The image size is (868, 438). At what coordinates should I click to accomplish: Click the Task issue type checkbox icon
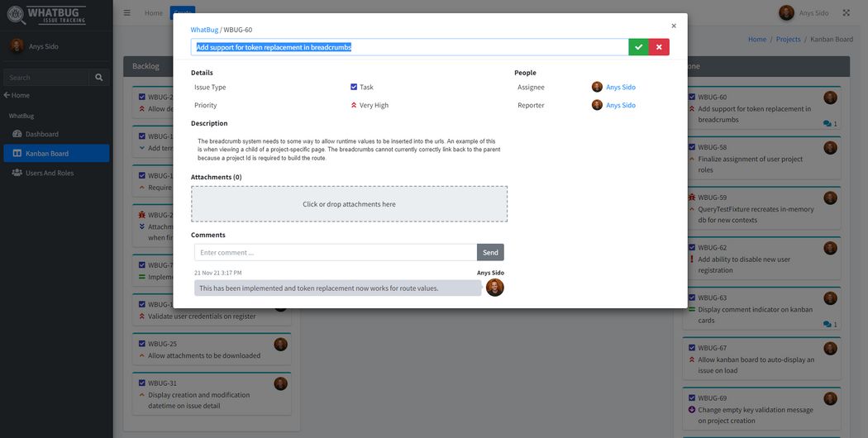point(354,87)
